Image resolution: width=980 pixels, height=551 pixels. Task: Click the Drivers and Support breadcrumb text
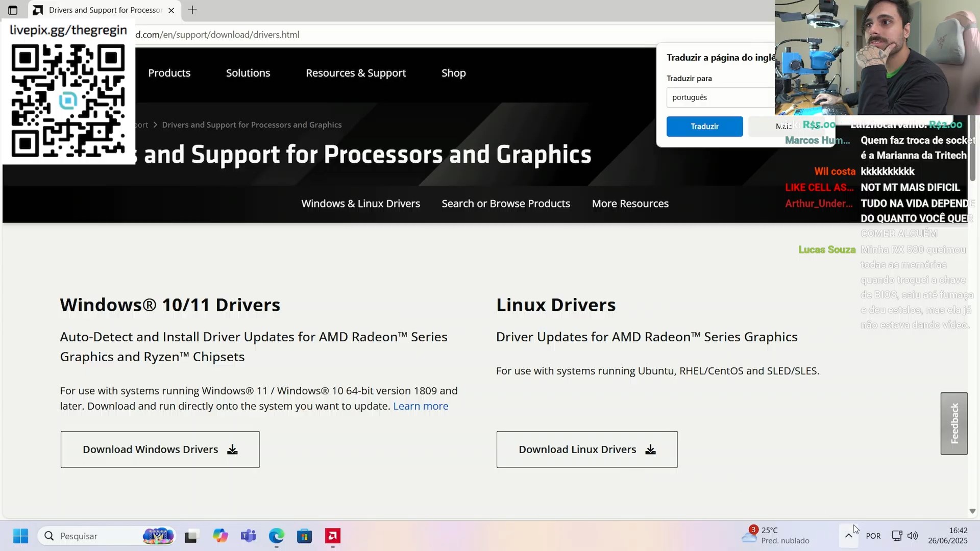tap(252, 125)
